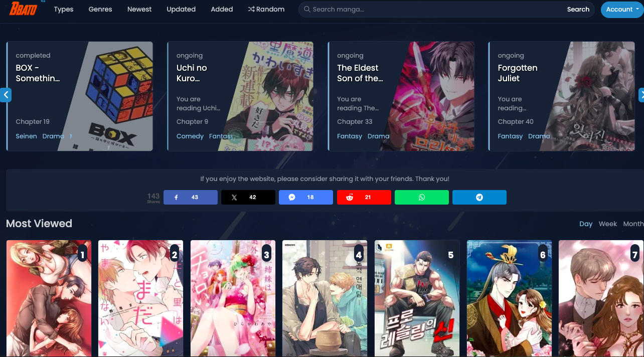Share the site on Reddit
Screen dimensions: 644x357
point(364,197)
